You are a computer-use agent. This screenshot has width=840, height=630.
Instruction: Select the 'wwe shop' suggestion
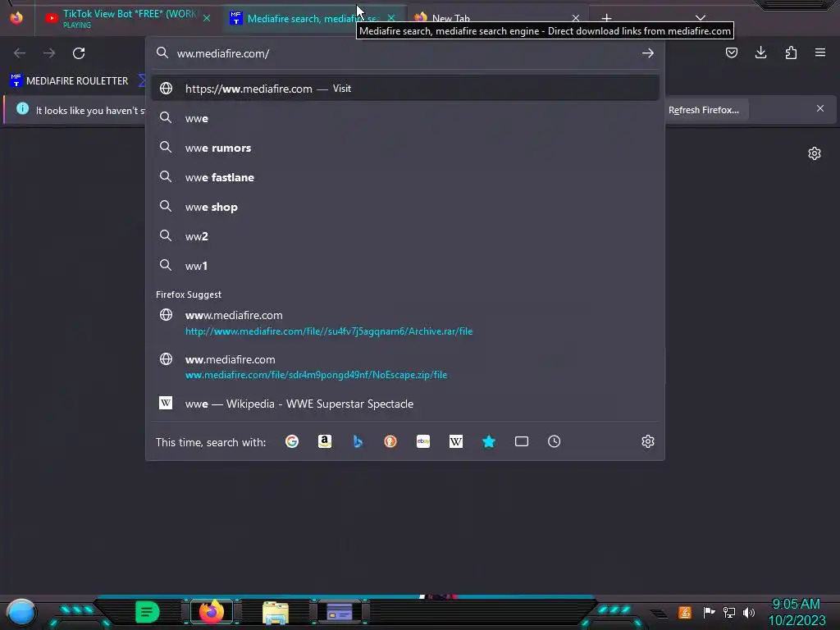[405, 207]
